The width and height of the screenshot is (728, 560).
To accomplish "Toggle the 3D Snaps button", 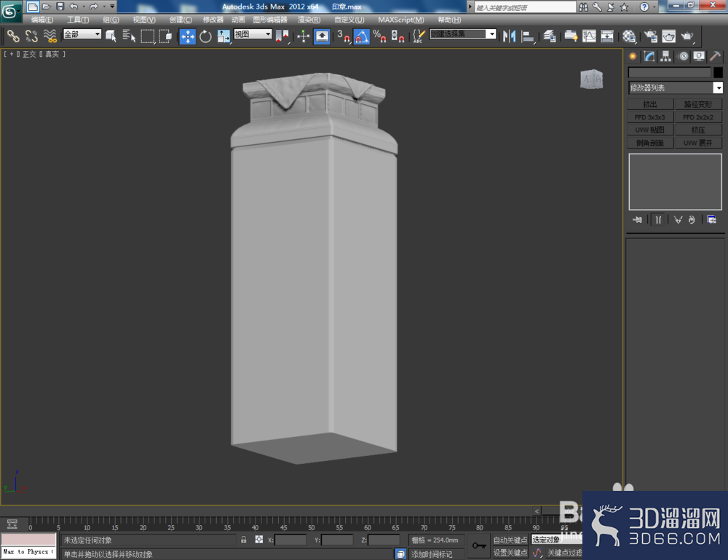I will click(344, 36).
